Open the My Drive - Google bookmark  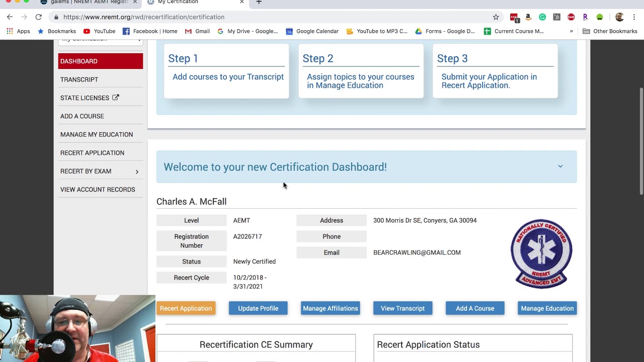point(247,31)
